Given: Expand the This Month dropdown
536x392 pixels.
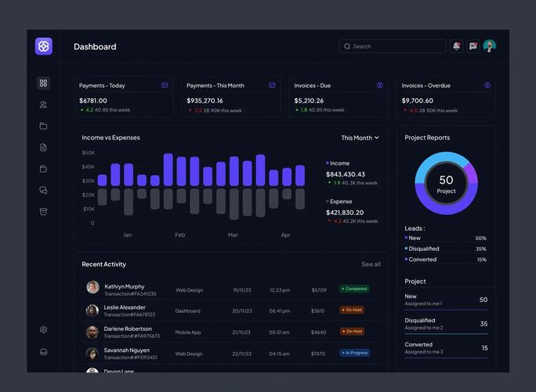Looking at the screenshot, I should [x=360, y=138].
